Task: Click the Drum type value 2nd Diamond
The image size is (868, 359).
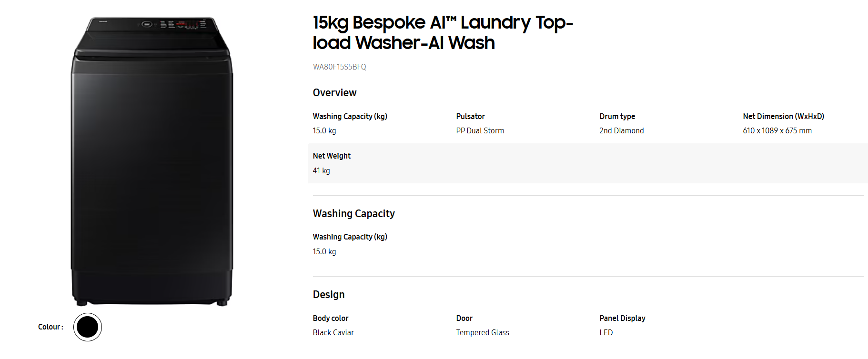Action: coord(621,130)
